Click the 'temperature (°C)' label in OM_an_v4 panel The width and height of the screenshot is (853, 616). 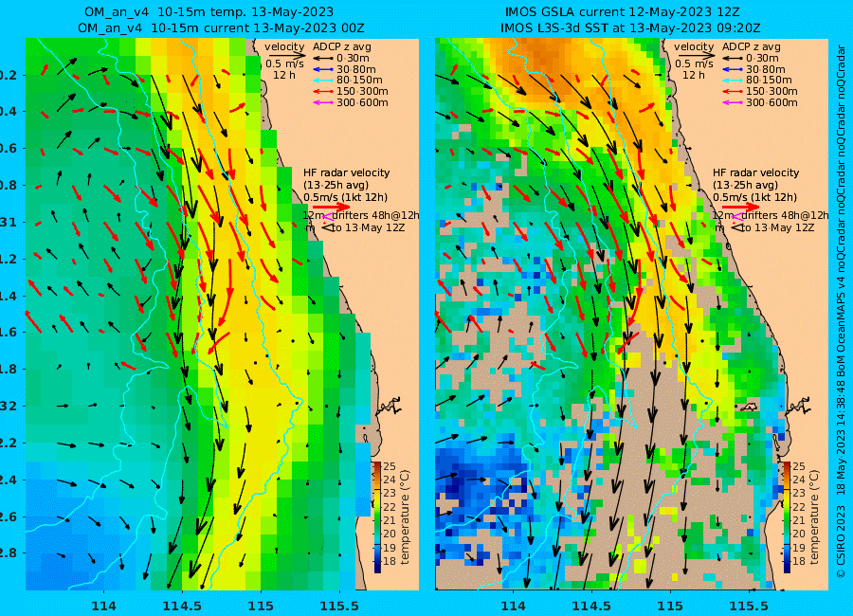(404, 516)
